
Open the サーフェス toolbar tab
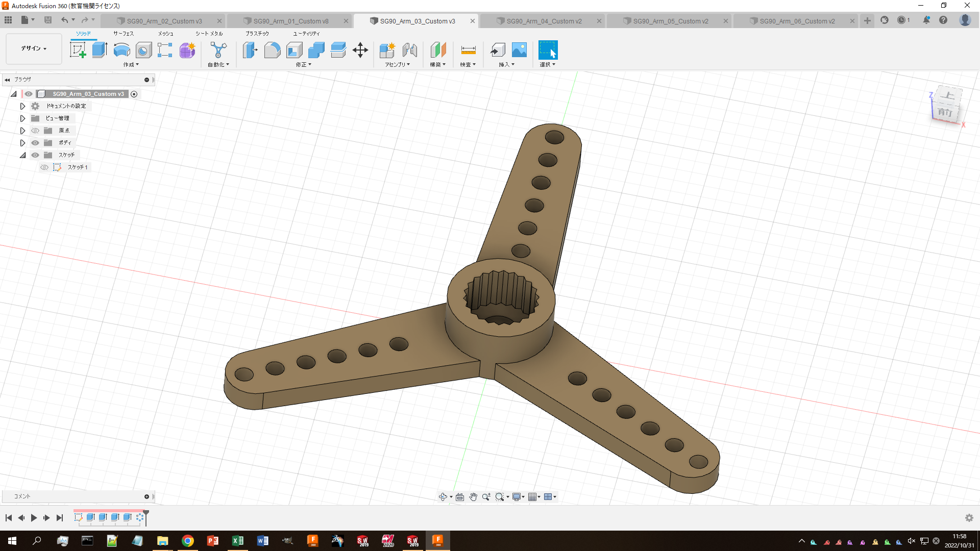point(124,33)
